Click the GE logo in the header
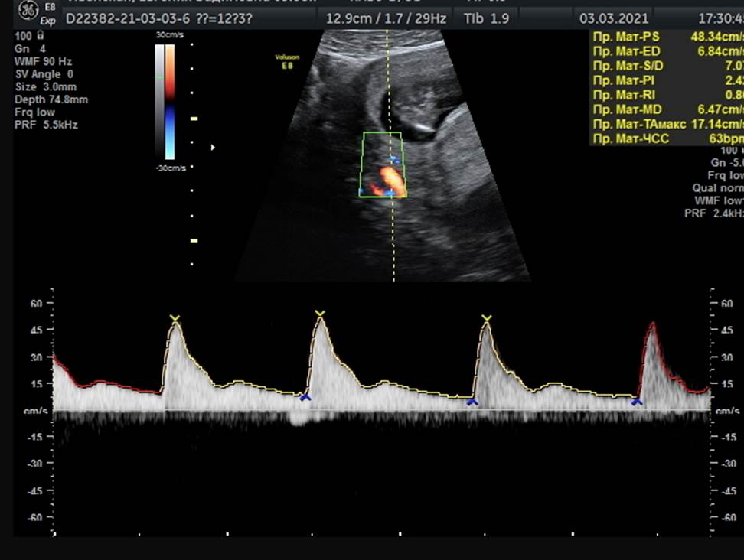This screenshot has height=560, width=744. [x=28, y=11]
